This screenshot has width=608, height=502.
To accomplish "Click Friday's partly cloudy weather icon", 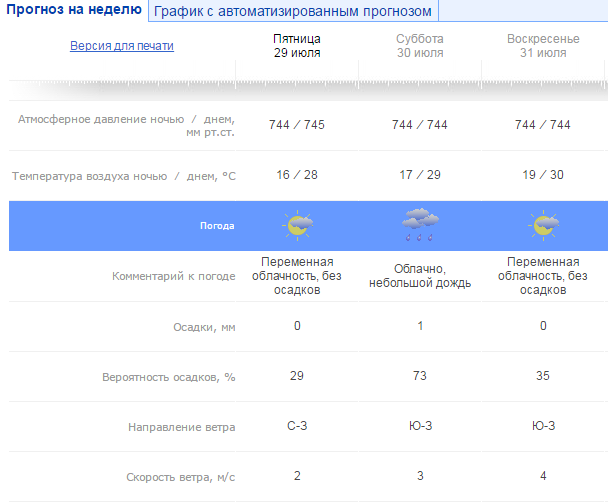I will pos(297,226).
